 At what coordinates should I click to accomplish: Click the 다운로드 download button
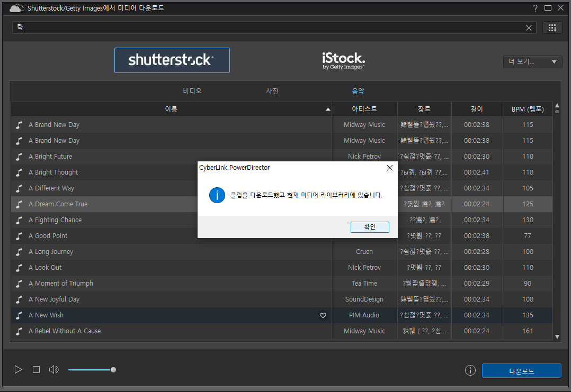[x=521, y=371]
